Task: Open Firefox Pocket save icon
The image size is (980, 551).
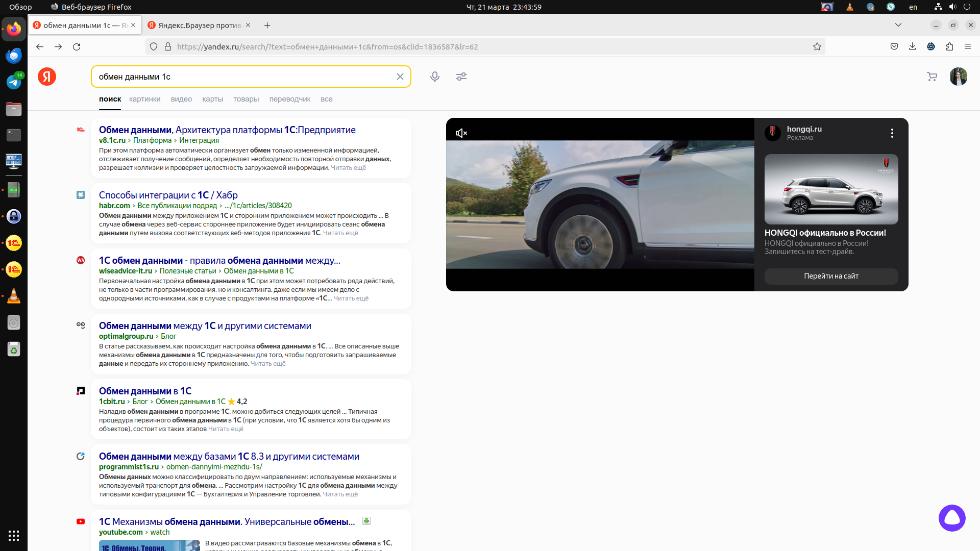Action: (894, 46)
